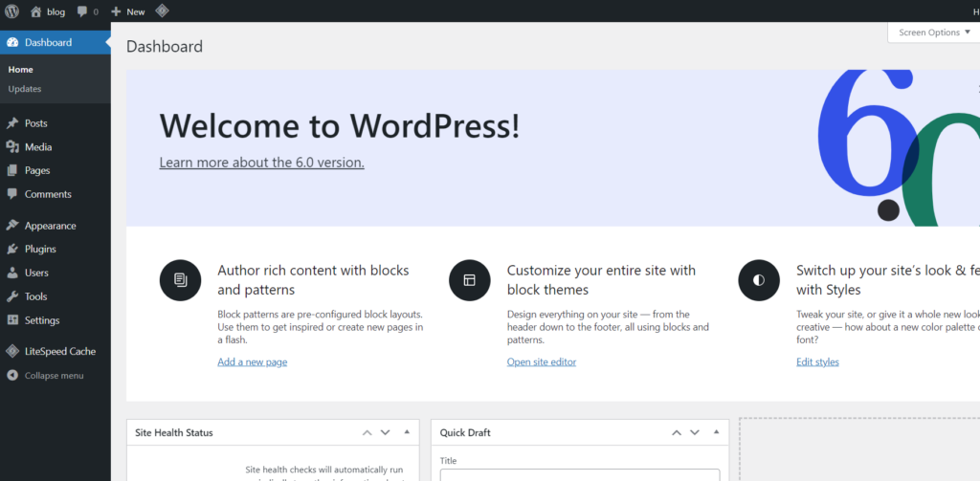Click the Appearance paintbrush icon
Screen dimensions: 980x481
[12, 226]
